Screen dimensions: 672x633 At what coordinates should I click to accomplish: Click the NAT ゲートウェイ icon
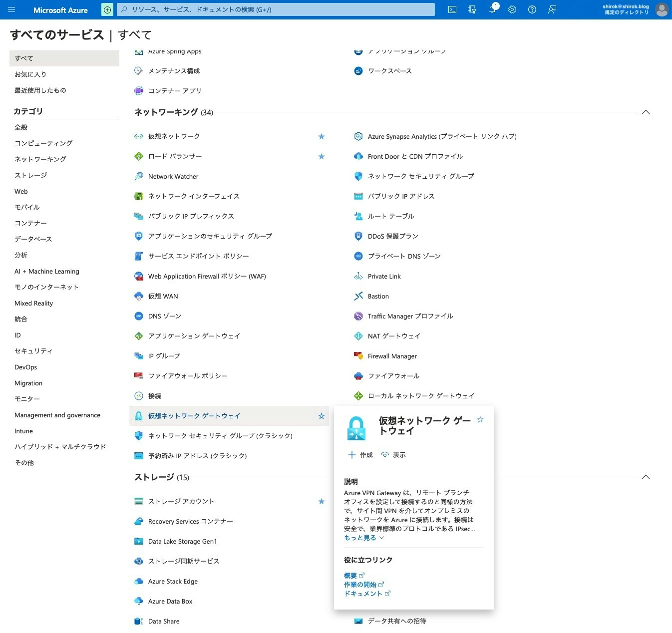point(358,336)
